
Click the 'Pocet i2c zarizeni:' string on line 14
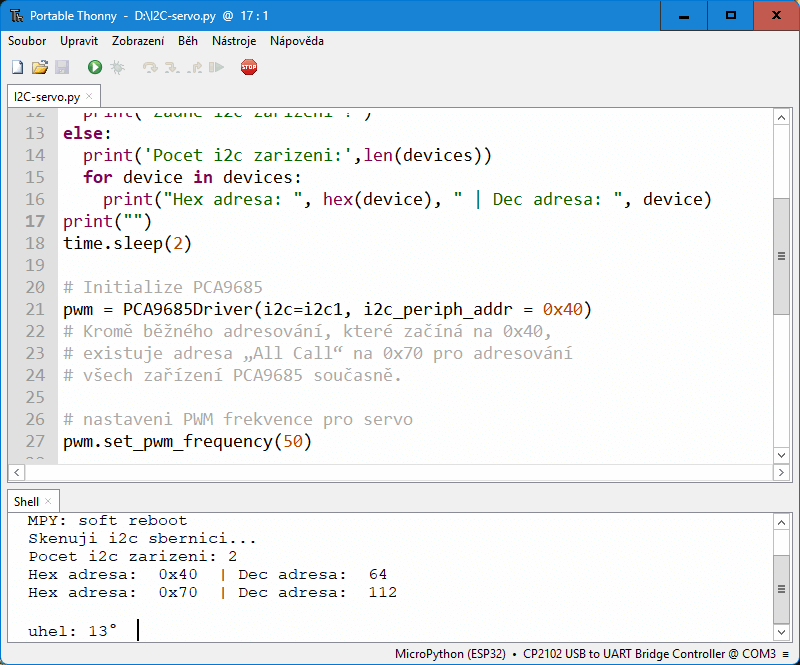(247, 155)
